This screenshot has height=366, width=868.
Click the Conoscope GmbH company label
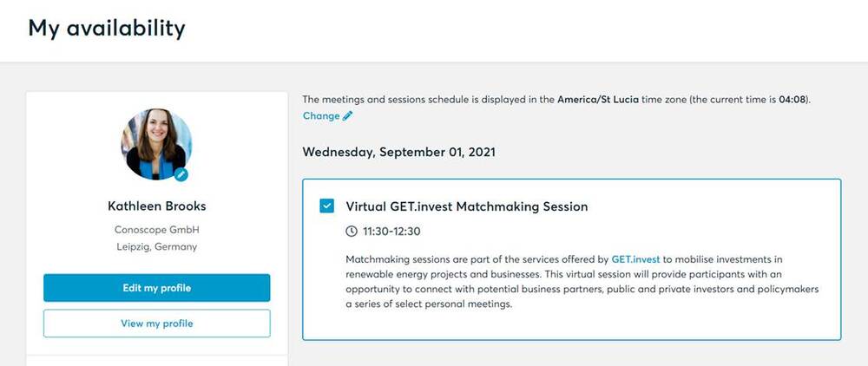pos(156,230)
